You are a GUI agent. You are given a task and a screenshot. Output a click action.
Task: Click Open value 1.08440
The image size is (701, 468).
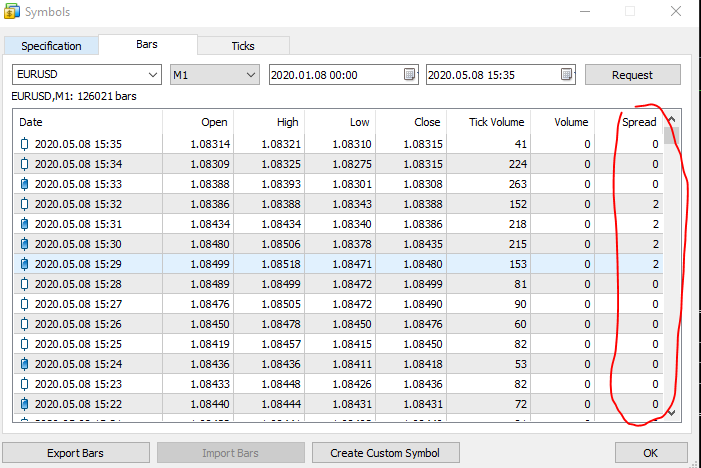click(210, 404)
